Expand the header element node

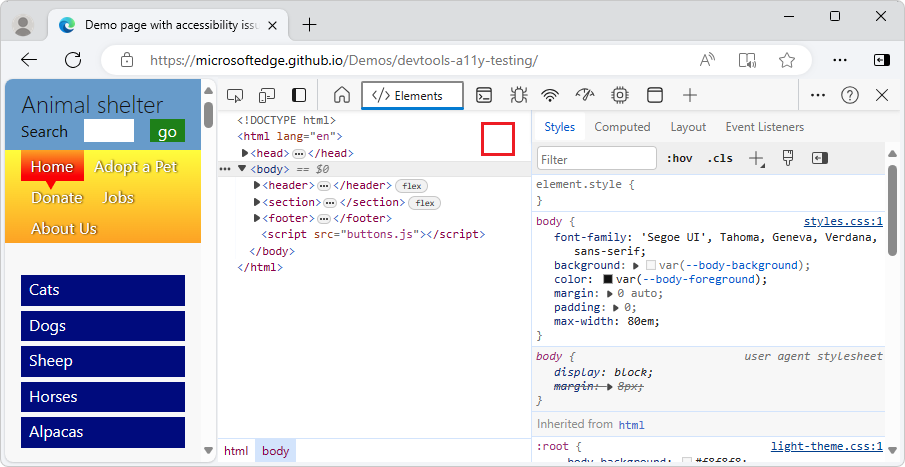point(257,185)
